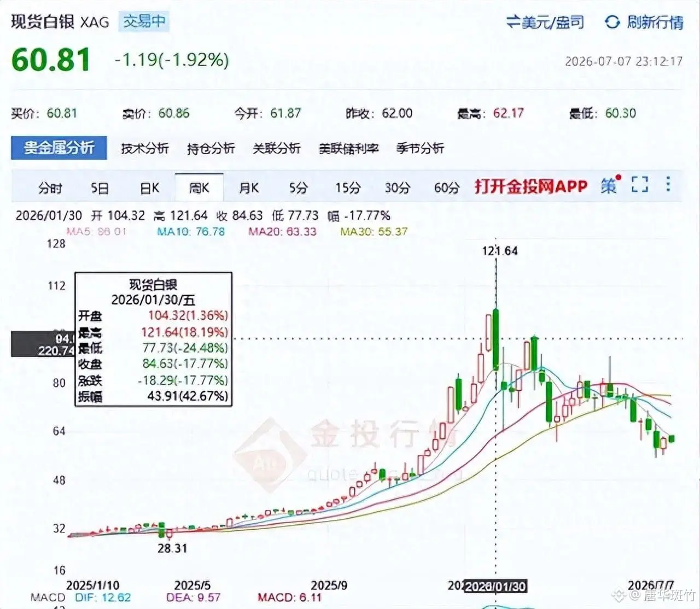Click the 2026/01/30 crosshair date marker
700x609 pixels.
495,587
